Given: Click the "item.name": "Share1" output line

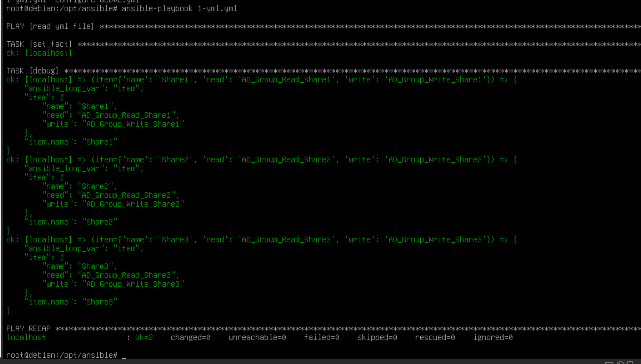Looking at the screenshot, I should point(71,142).
